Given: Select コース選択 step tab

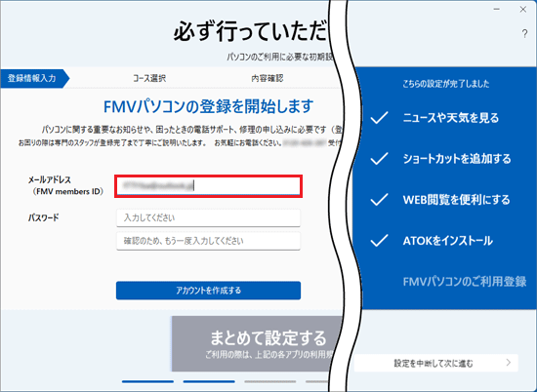Looking at the screenshot, I should coord(149,78).
